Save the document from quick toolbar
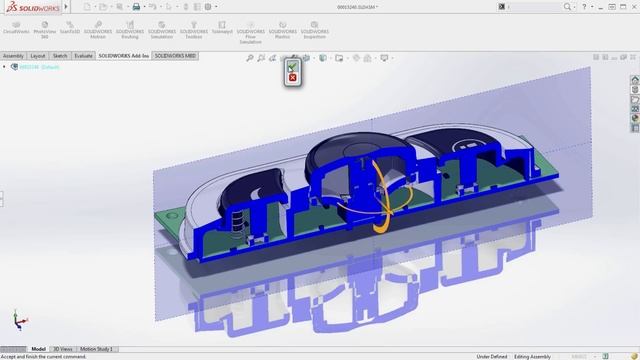Screen dimensions: 640x360 120,7
